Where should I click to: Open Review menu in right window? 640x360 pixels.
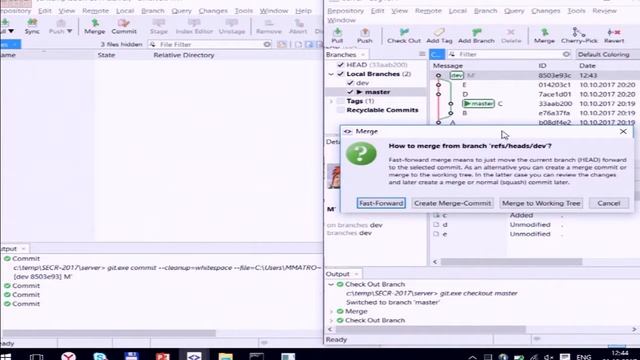click(604, 11)
